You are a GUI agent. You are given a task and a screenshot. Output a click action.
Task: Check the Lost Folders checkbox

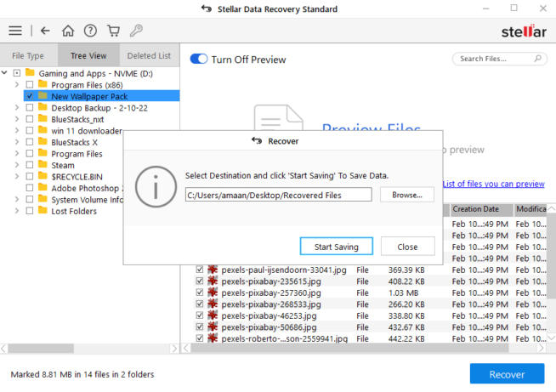point(30,211)
